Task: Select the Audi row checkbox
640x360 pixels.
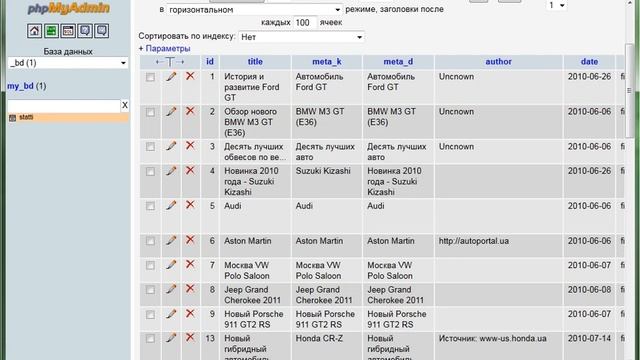Action: (x=150, y=206)
